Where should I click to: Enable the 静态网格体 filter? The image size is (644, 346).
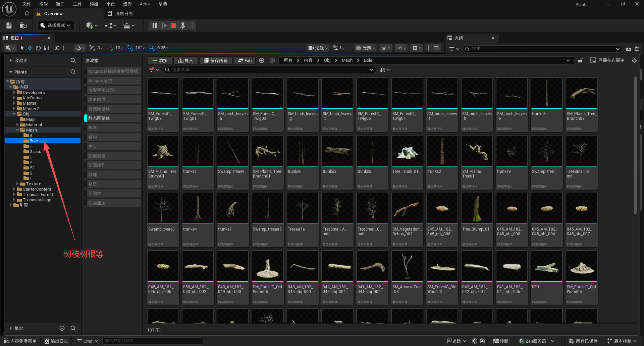point(112,118)
